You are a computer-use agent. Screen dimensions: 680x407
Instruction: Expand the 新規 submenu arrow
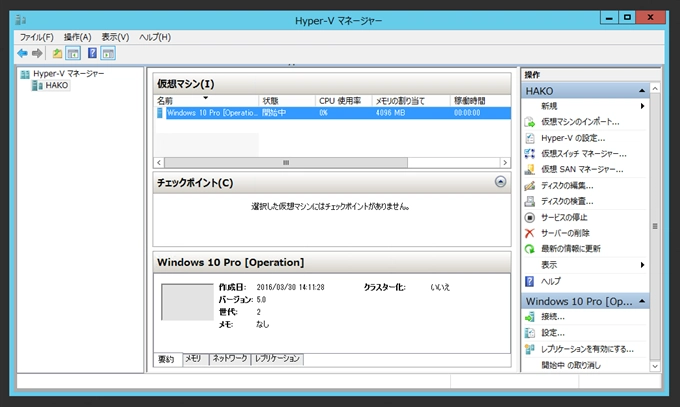tap(642, 106)
